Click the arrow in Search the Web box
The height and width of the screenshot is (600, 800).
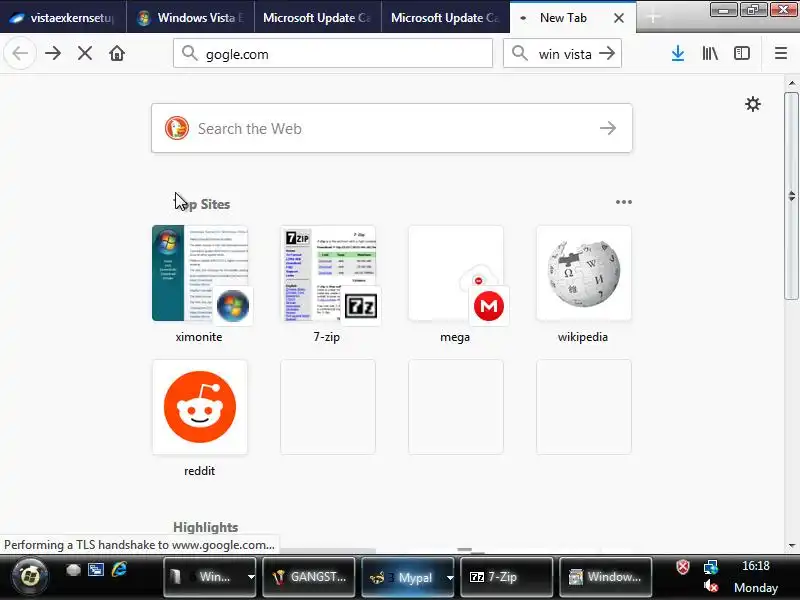tap(608, 128)
